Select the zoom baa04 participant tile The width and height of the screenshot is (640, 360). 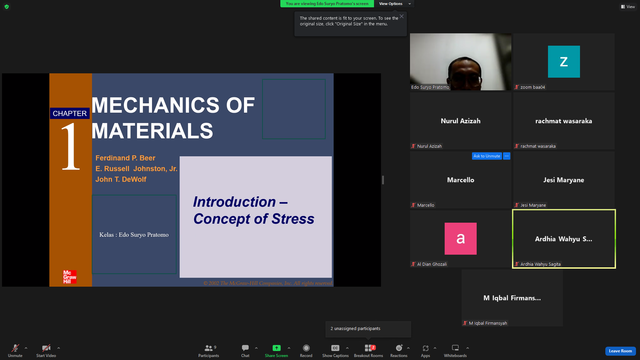click(x=564, y=62)
